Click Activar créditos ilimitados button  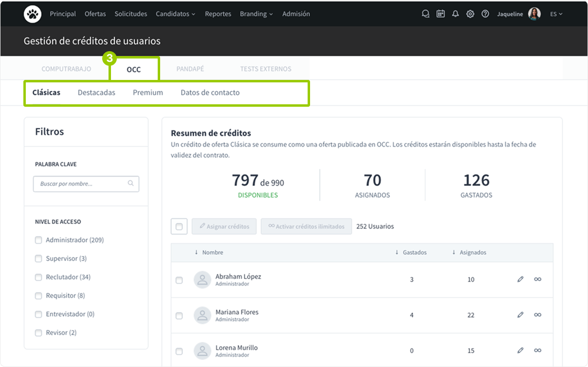tap(306, 227)
